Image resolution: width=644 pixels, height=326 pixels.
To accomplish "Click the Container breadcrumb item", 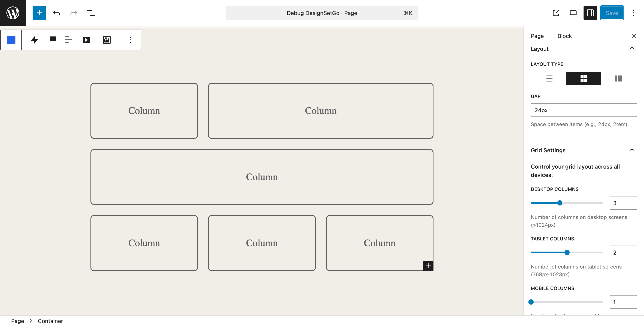I will (x=50, y=321).
